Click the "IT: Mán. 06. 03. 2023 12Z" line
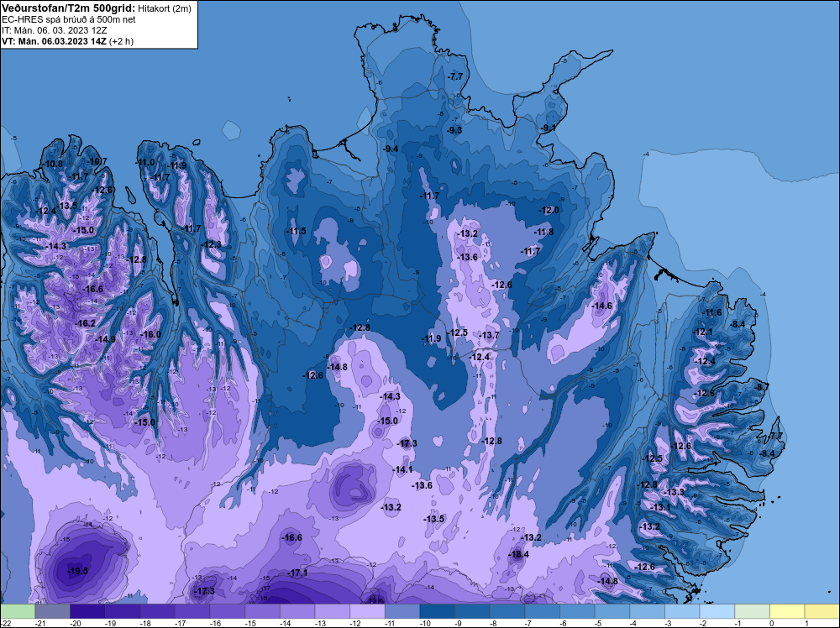840x628 pixels. [55, 30]
